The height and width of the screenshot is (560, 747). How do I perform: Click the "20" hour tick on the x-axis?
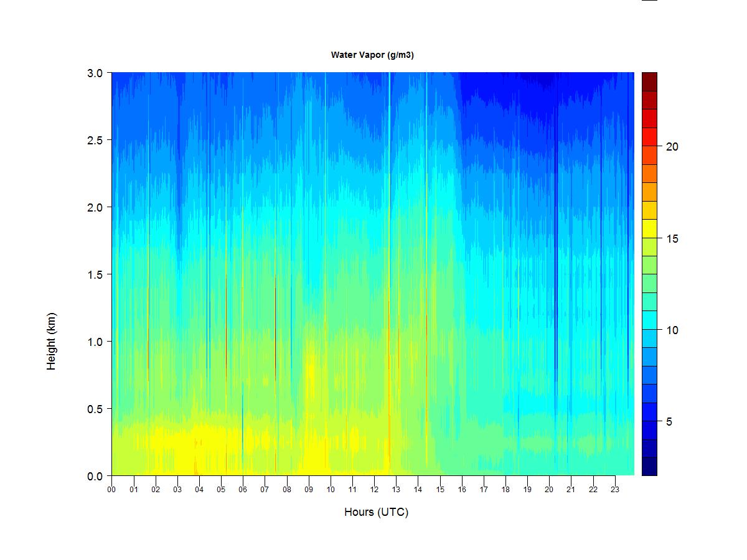coord(550,490)
